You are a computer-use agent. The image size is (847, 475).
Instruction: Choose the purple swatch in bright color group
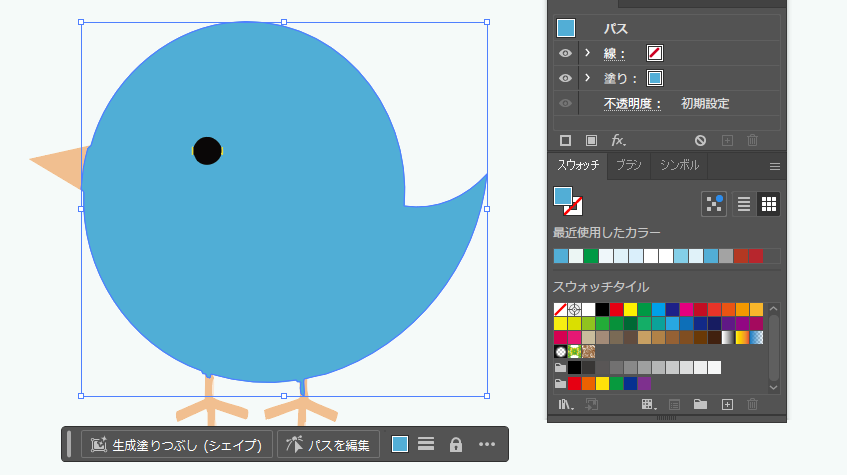[644, 384]
